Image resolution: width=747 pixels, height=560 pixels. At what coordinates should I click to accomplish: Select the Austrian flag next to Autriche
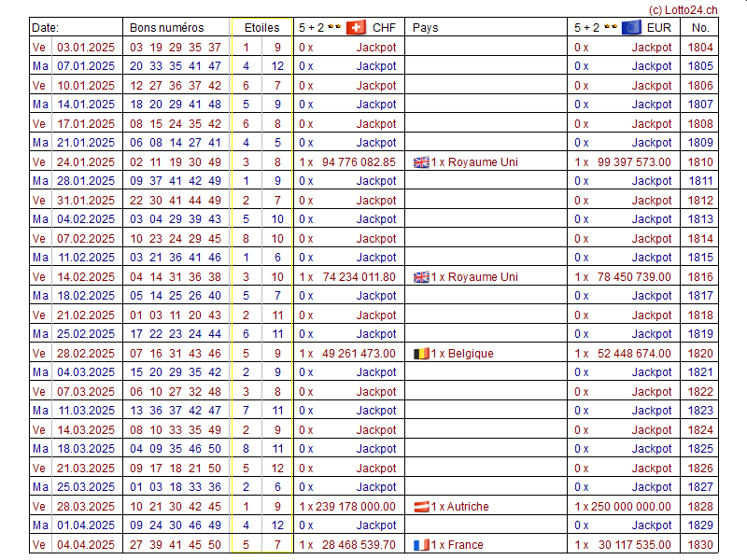[x=421, y=507]
